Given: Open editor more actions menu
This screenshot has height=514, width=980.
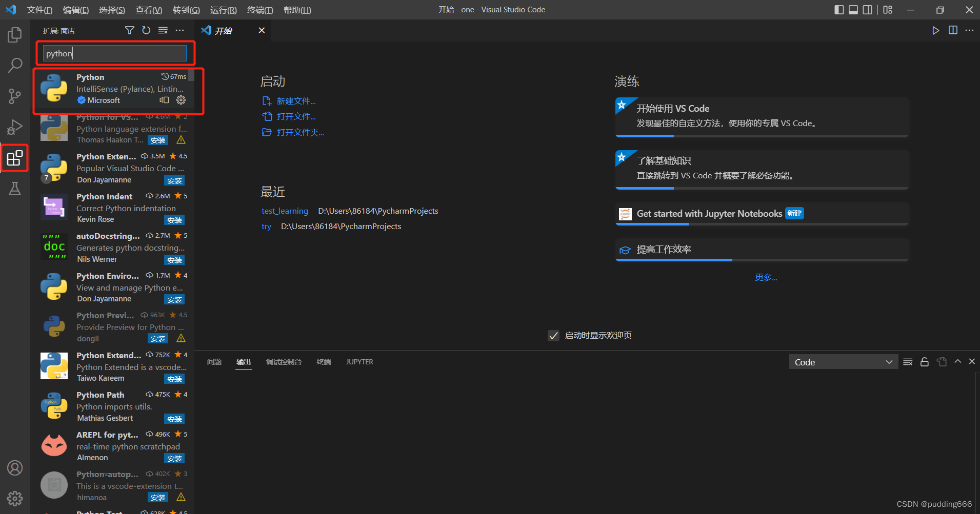Looking at the screenshot, I should click(969, 30).
